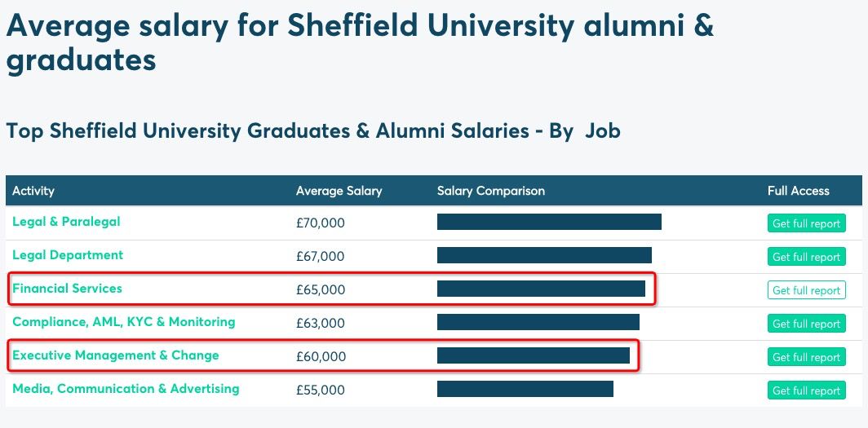This screenshot has width=868, height=428.
Task: Click the Financial Services activity link
Action: tap(67, 289)
